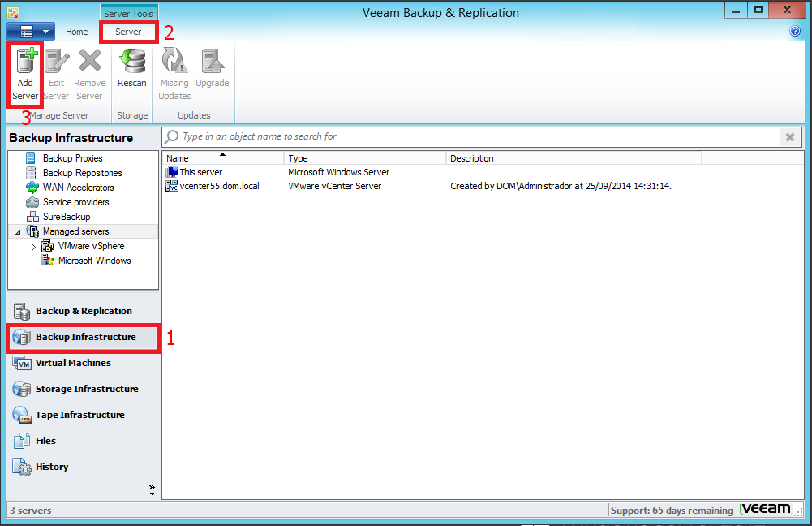Click the object name search field
The image size is (812, 526).
[x=479, y=136]
